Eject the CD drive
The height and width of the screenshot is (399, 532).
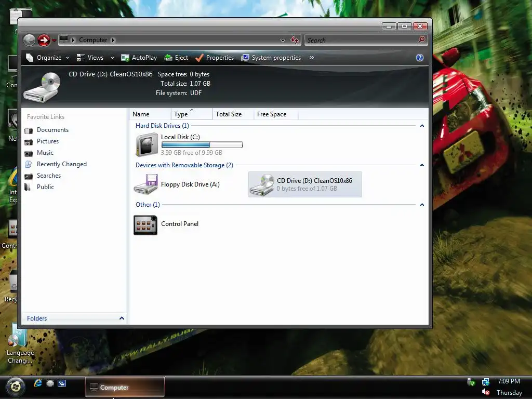click(x=176, y=58)
